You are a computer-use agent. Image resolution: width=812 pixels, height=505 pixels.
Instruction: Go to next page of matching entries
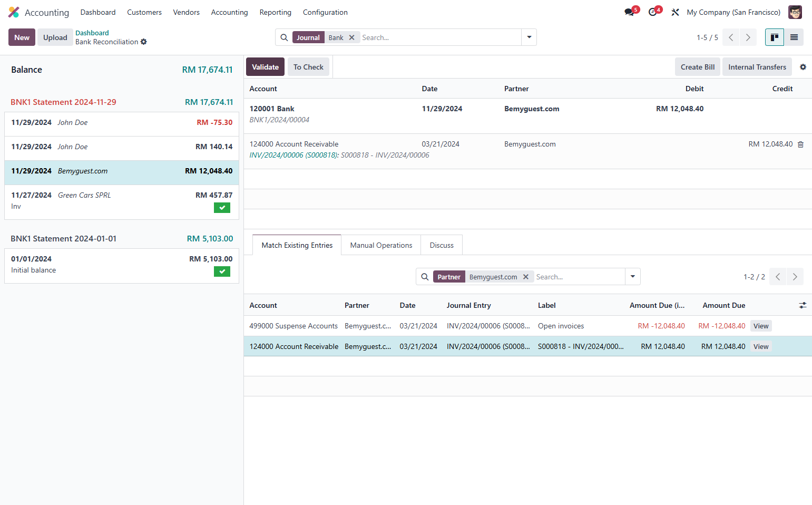click(x=795, y=277)
